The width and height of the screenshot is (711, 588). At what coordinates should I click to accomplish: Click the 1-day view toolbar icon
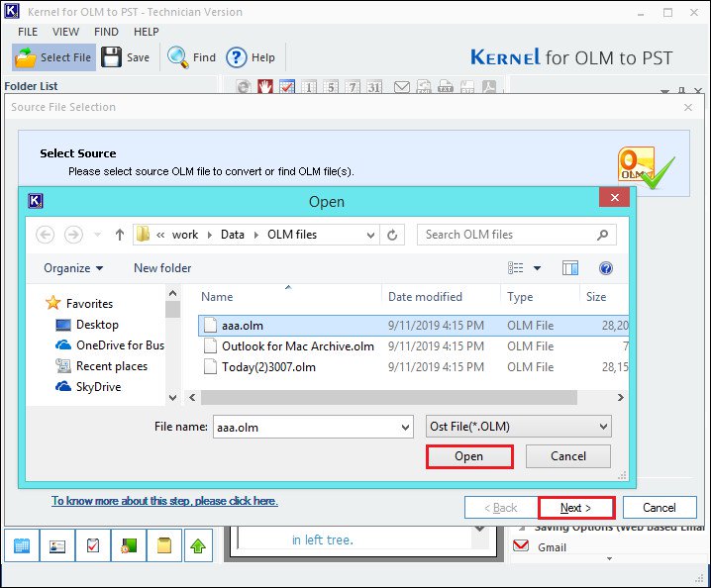coord(309,86)
